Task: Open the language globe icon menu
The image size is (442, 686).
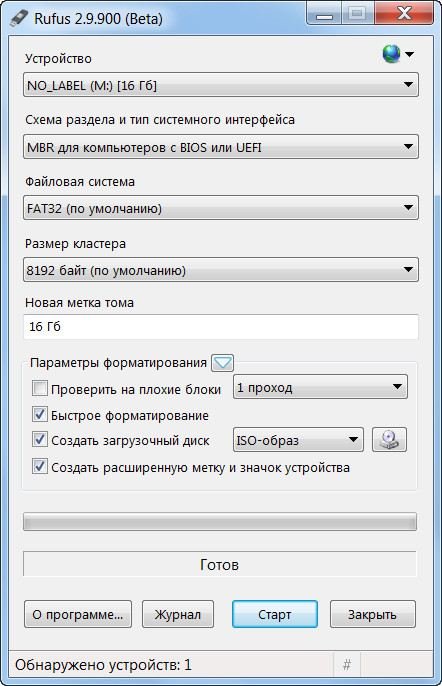Action: point(397,54)
